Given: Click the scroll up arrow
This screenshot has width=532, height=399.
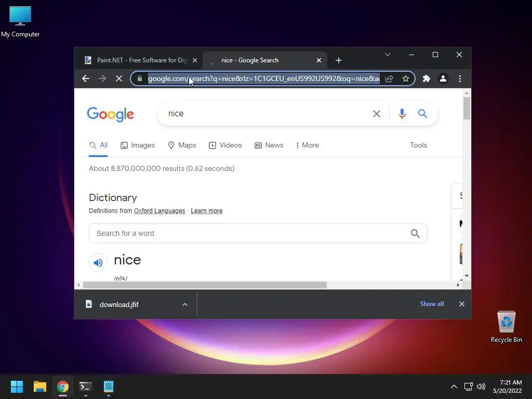Looking at the screenshot, I should click(x=467, y=92).
